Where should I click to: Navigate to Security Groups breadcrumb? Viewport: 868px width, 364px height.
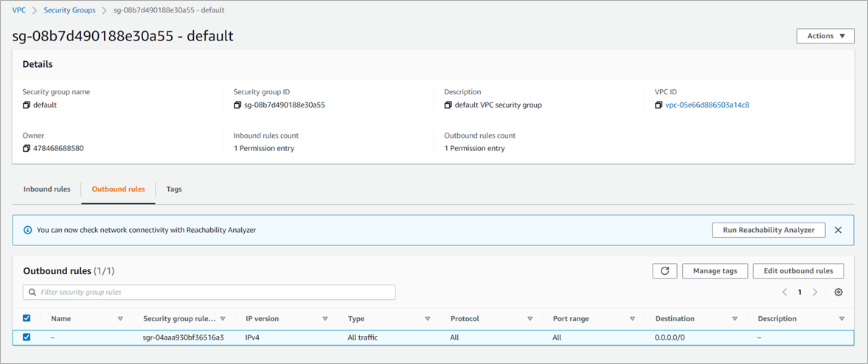(x=69, y=10)
